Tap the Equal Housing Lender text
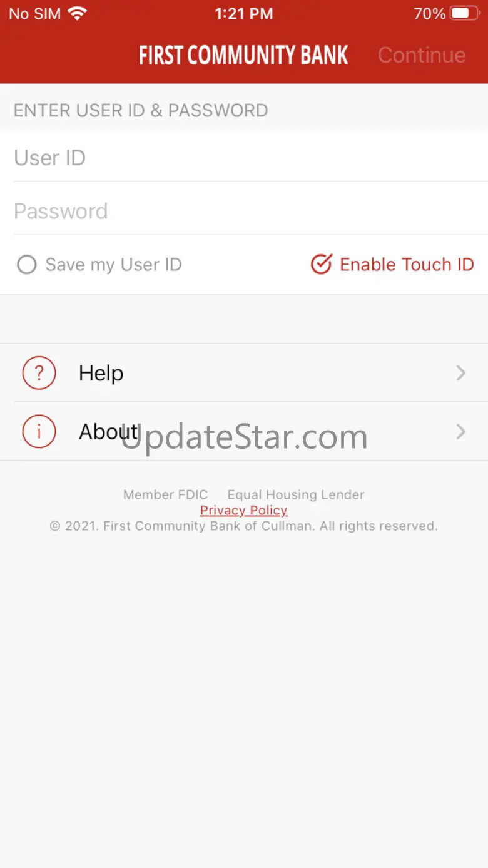488x868 pixels. pyautogui.click(x=296, y=494)
